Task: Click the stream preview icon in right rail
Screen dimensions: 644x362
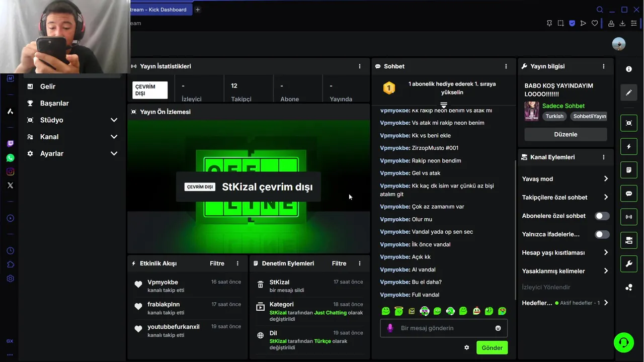Action: 629,123
